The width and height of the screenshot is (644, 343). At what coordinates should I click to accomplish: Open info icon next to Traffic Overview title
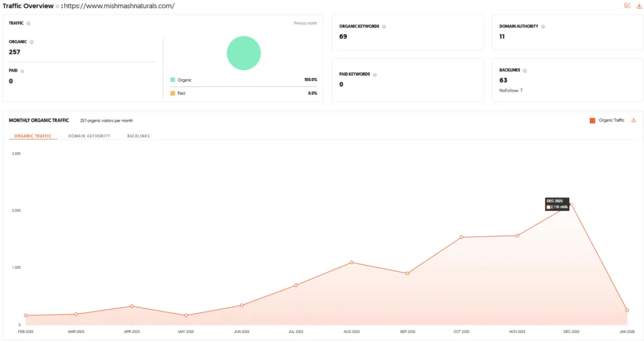(57, 6)
